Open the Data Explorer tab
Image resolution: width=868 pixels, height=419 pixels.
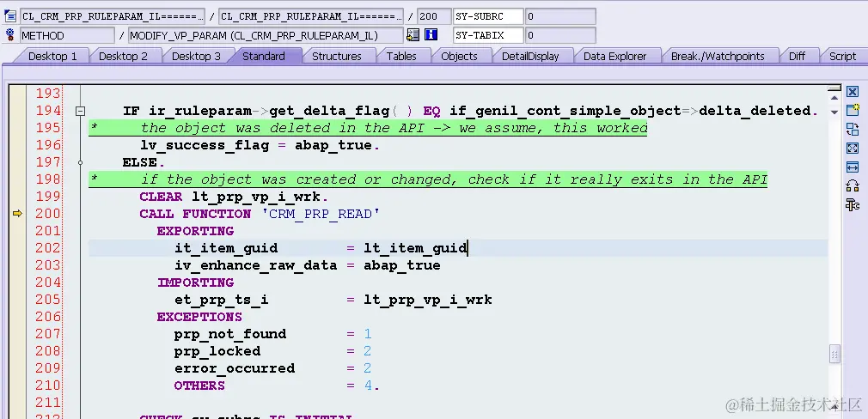[615, 57]
